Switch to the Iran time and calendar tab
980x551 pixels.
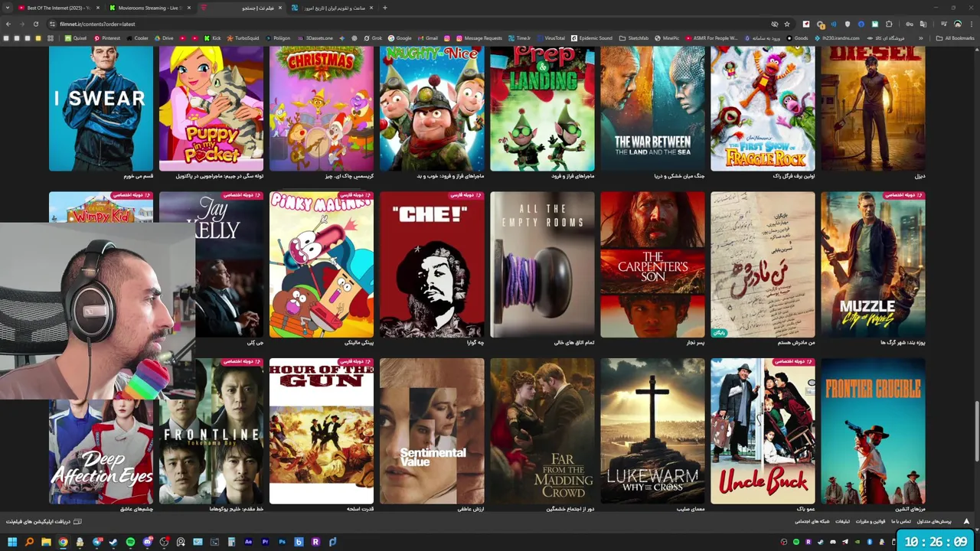329,8
